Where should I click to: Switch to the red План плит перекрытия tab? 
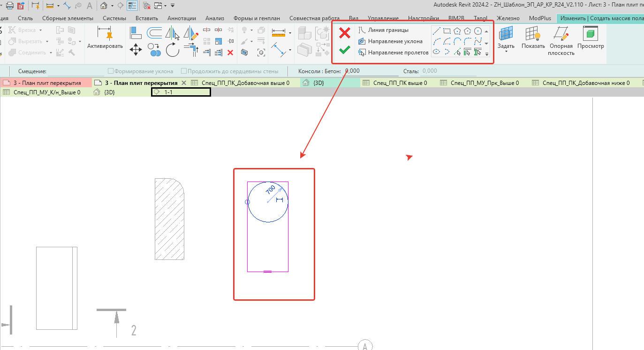pos(46,83)
